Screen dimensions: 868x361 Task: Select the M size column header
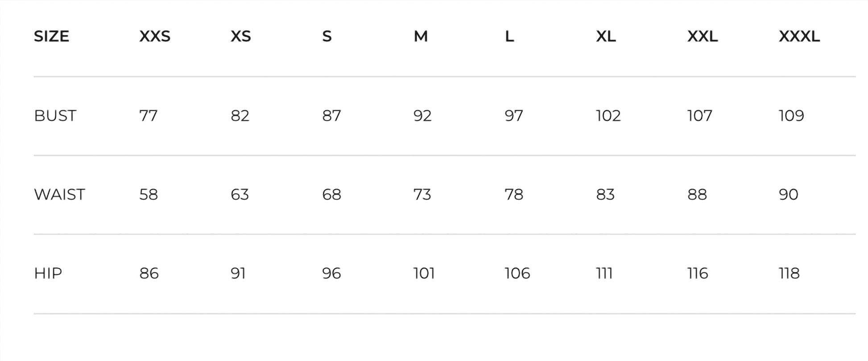tap(421, 36)
